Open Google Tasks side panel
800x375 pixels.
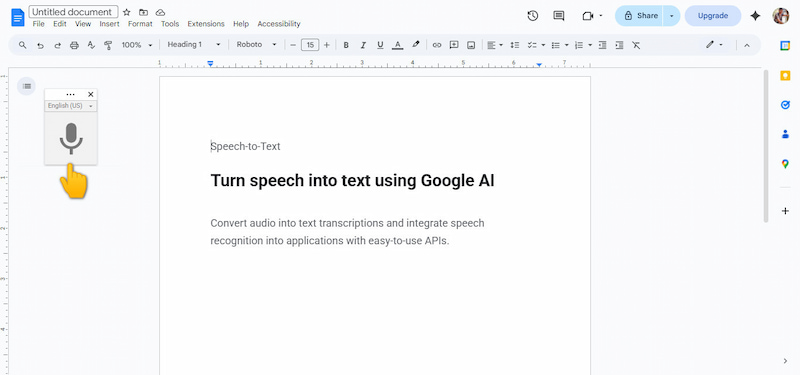(785, 105)
